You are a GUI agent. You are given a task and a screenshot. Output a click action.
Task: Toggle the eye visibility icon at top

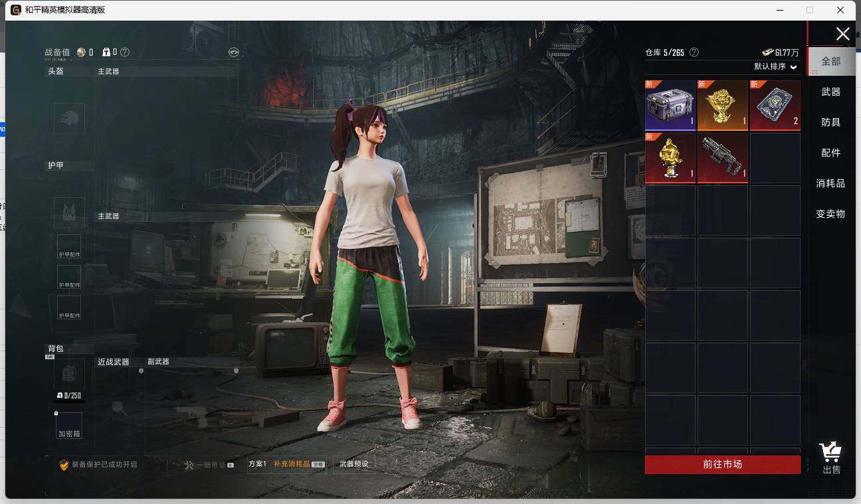(x=233, y=52)
